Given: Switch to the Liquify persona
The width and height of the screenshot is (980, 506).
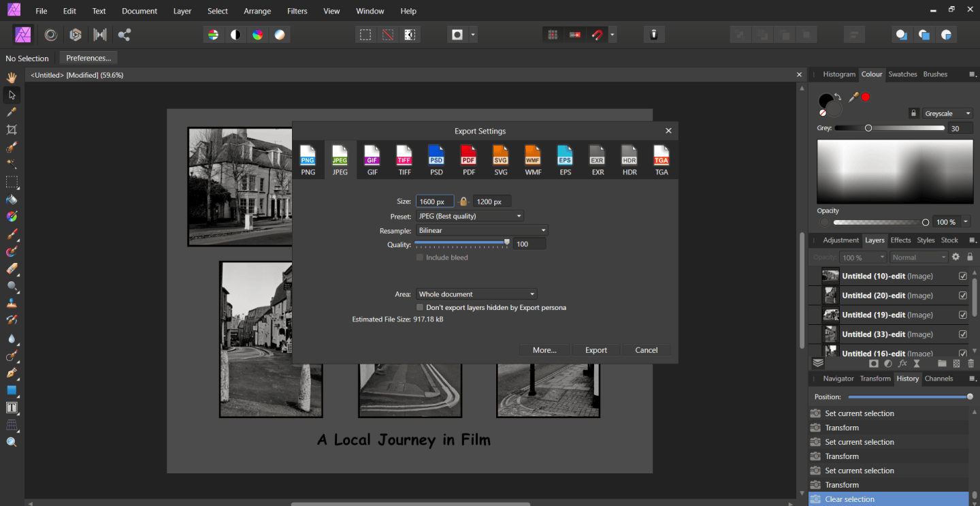Looking at the screenshot, I should (x=50, y=35).
